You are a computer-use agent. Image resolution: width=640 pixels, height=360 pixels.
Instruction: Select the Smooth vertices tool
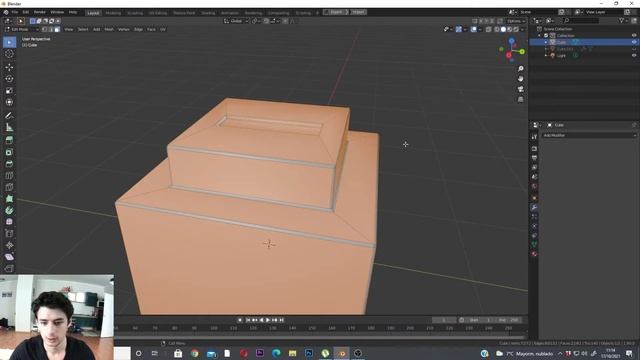point(9,222)
